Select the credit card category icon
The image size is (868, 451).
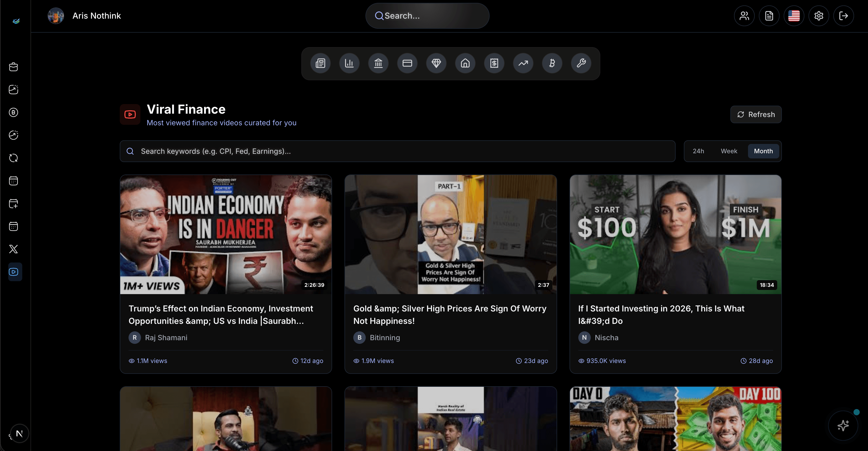[x=407, y=63]
